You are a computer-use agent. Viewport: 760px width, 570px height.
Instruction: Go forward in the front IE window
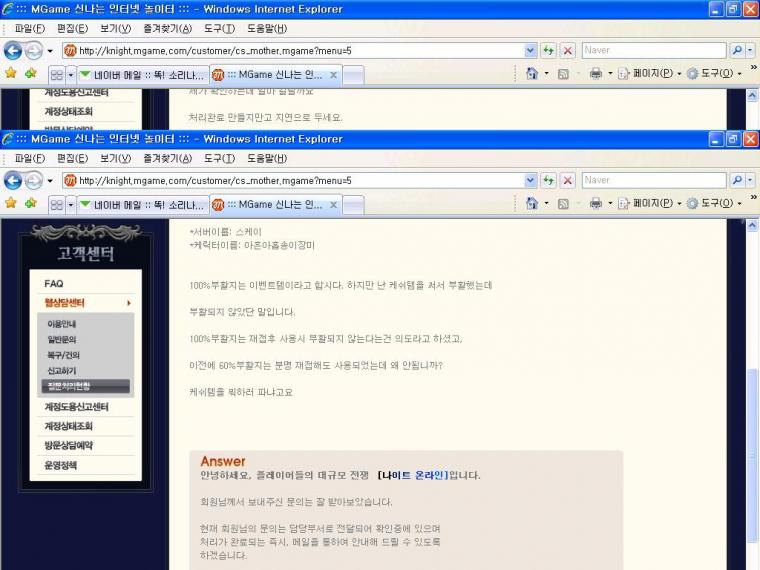(x=33, y=180)
